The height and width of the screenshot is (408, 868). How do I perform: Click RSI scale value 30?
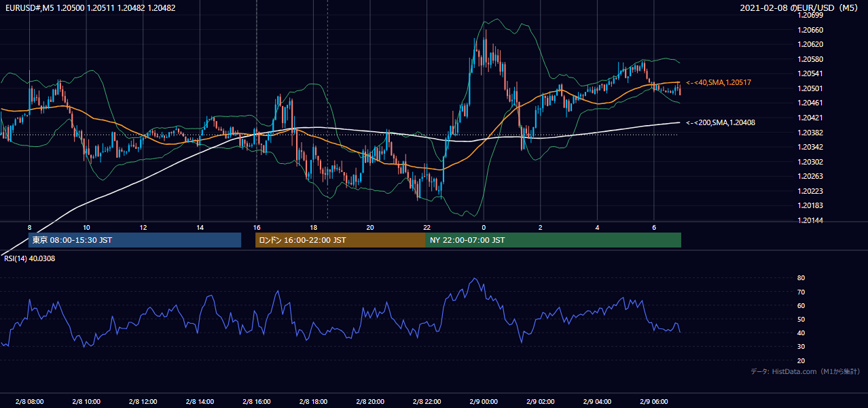click(801, 347)
